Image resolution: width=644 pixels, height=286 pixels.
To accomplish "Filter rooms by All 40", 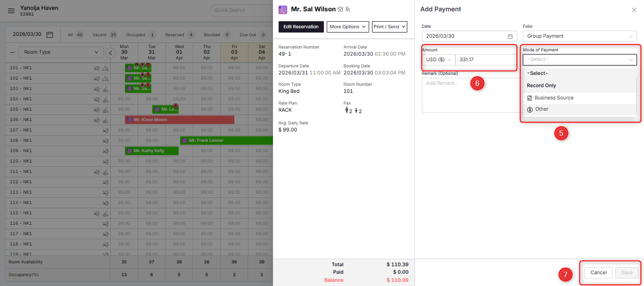I will pos(75,35).
